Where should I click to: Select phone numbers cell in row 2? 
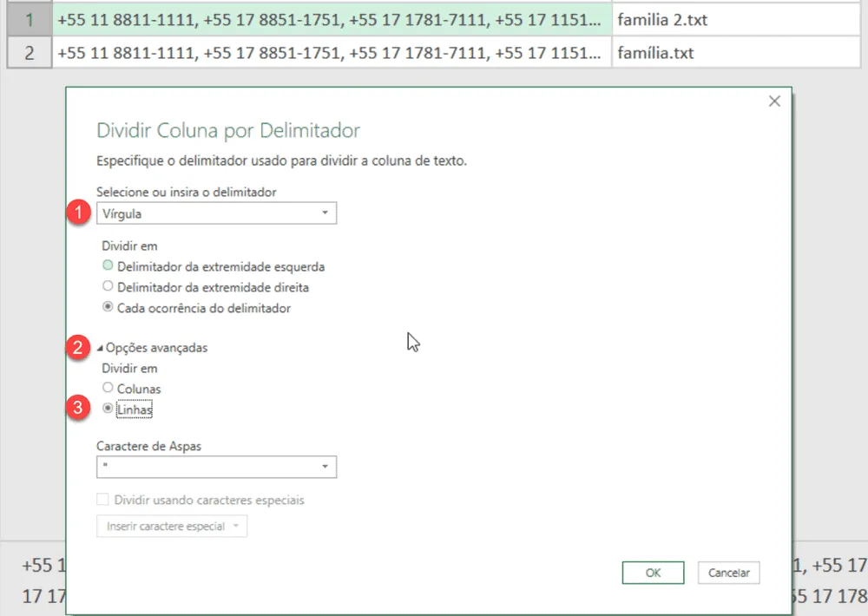(332, 53)
